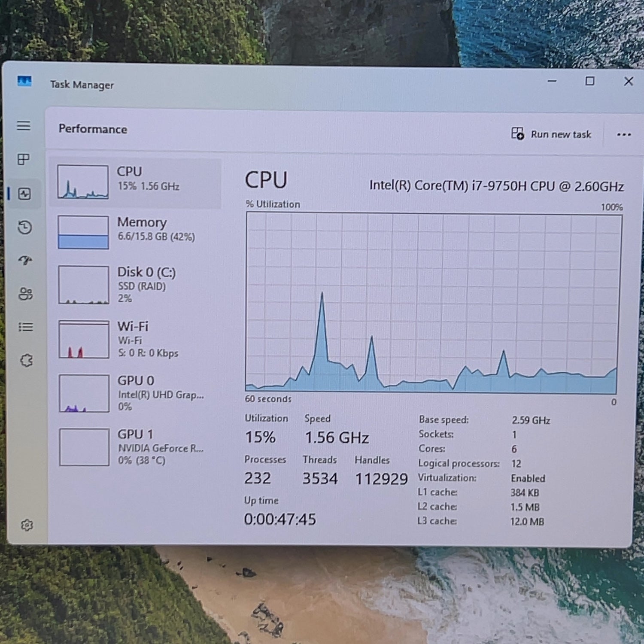
Task: Open the Services page puzzle icon
Action: [26, 360]
